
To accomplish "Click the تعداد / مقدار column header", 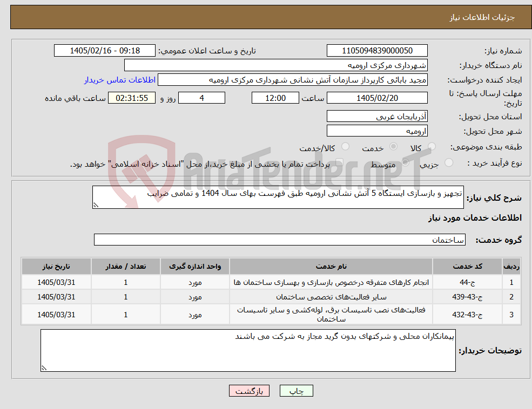I will click(x=125, y=267).
